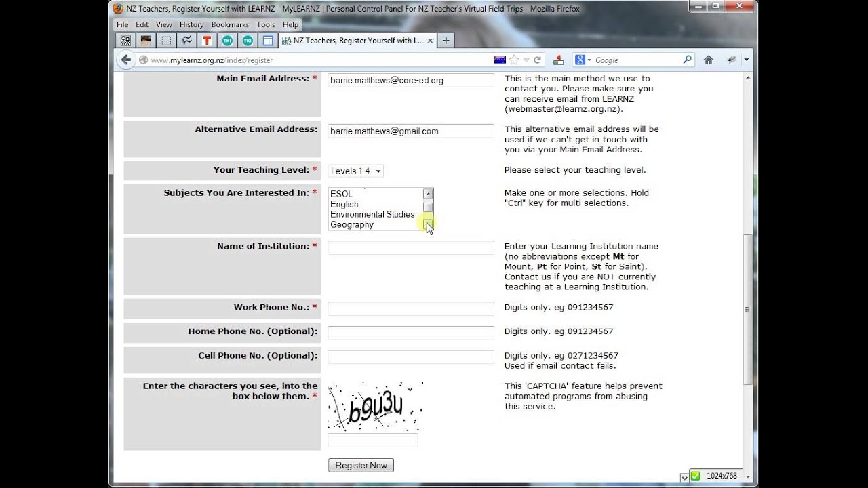Click the Register Now button

pyautogui.click(x=361, y=465)
